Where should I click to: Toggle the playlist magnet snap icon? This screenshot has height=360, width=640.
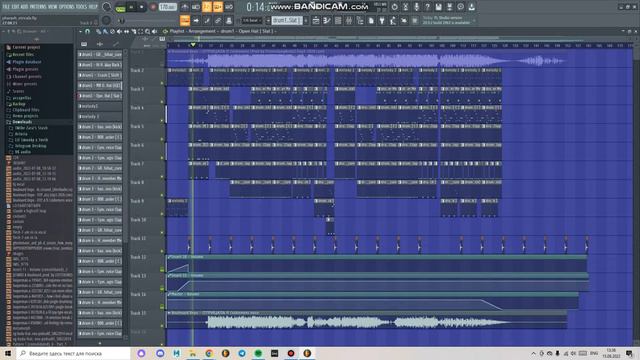[87, 31]
